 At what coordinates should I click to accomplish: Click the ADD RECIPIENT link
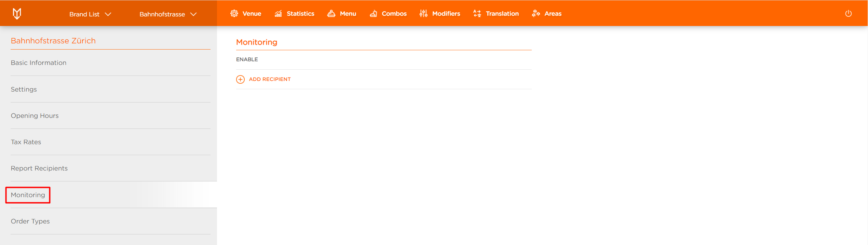point(270,79)
